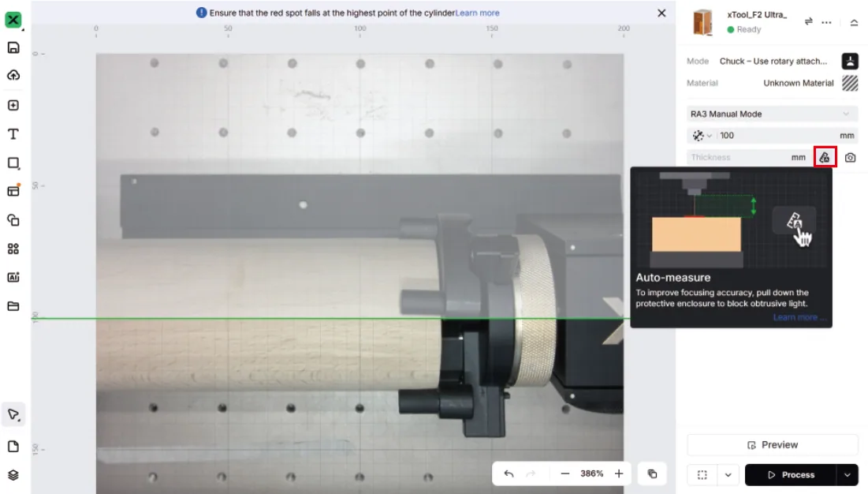Click the Save file icon in sidebar

(x=13, y=47)
